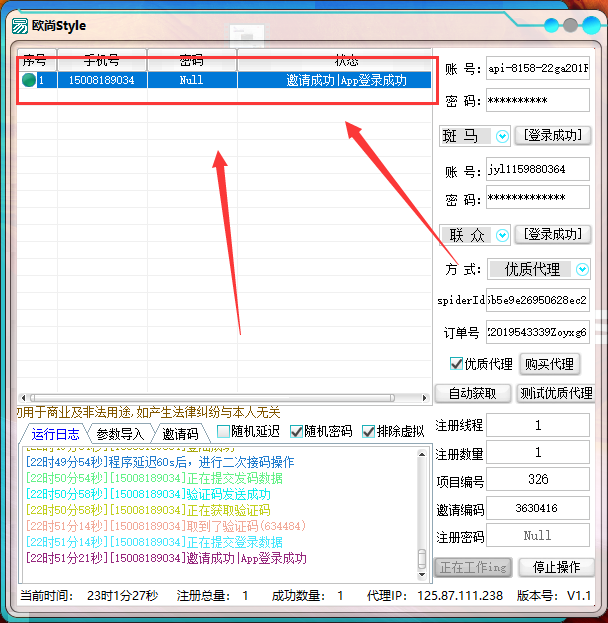The image size is (608, 623).
Task: Open the 联众 captcha dropdown
Action: coord(502,235)
